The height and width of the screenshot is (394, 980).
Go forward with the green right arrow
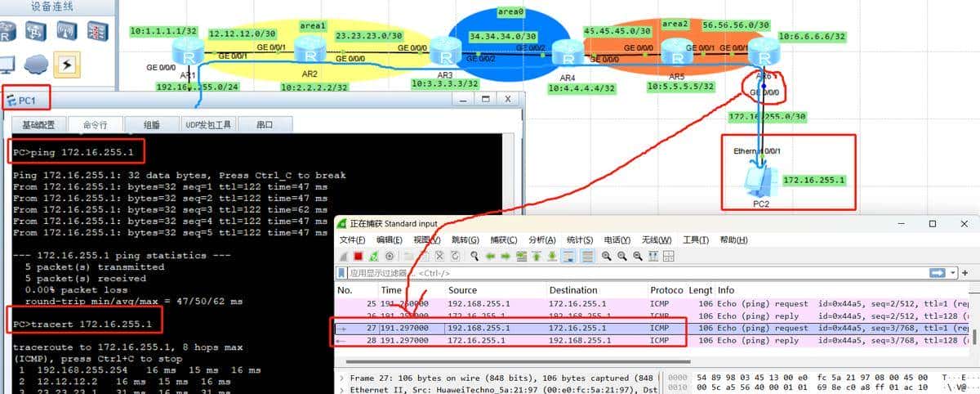tap(506, 256)
